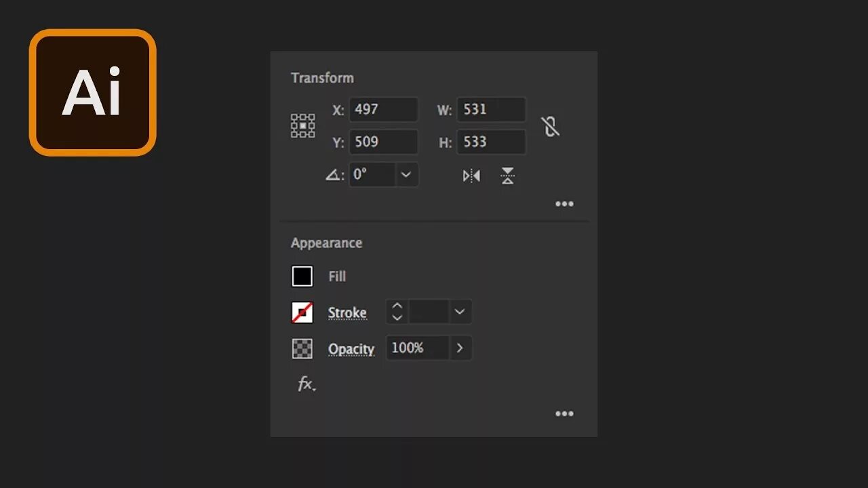Open the rotation angle dropdown
This screenshot has height=488, width=868.
(406, 175)
